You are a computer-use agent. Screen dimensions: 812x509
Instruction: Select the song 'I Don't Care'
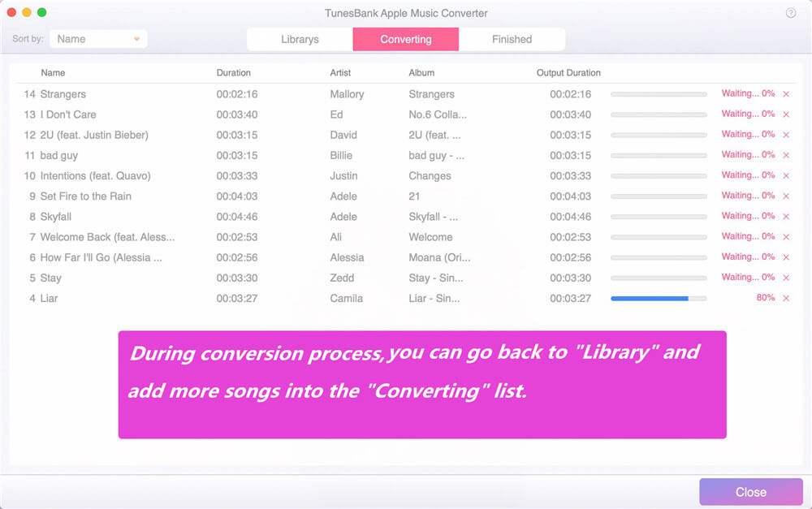[68, 114]
